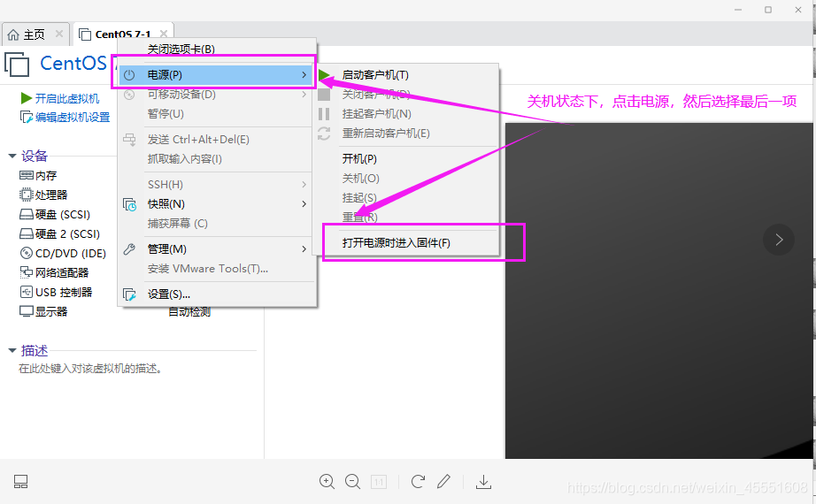Choose 打开电源时进入固件(F)
816x504 pixels.
pyautogui.click(x=396, y=243)
